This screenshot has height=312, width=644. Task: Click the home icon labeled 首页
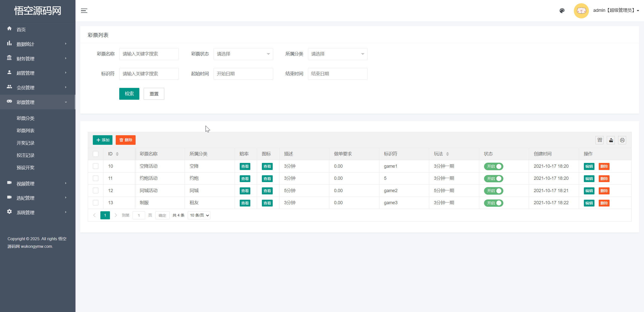pyautogui.click(x=10, y=28)
